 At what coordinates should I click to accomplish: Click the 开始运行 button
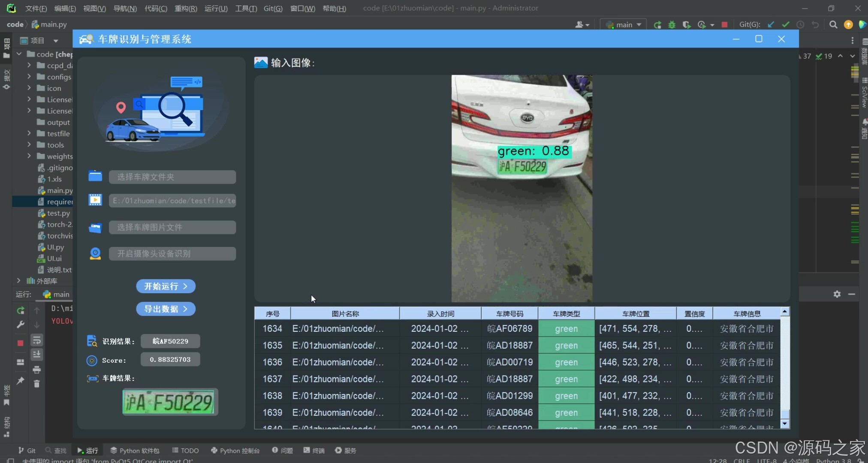(166, 286)
